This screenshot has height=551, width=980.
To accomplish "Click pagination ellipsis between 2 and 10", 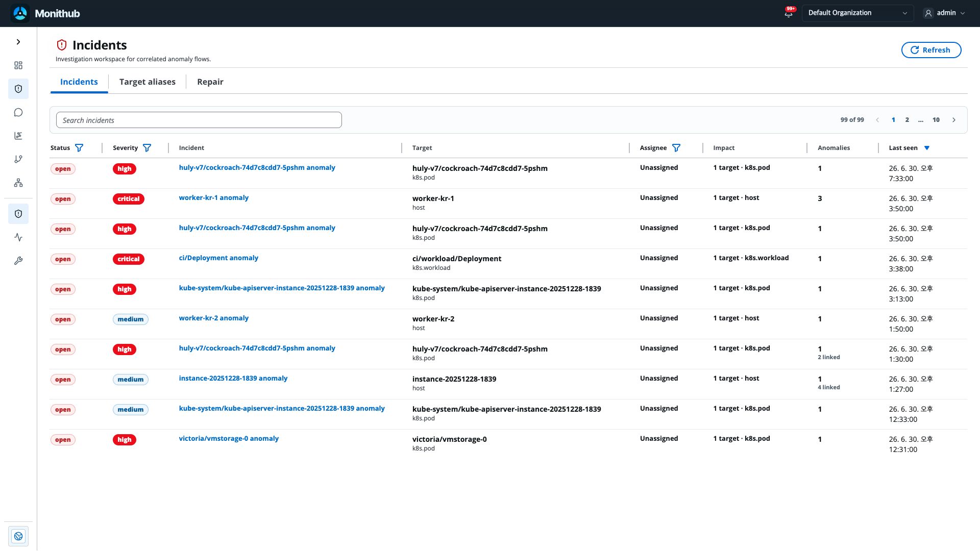I will pyautogui.click(x=921, y=120).
